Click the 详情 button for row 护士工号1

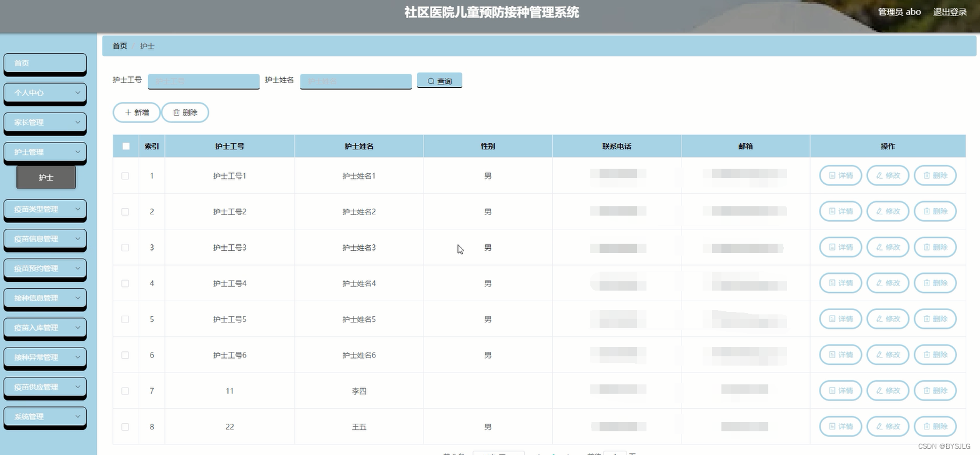pyautogui.click(x=840, y=176)
